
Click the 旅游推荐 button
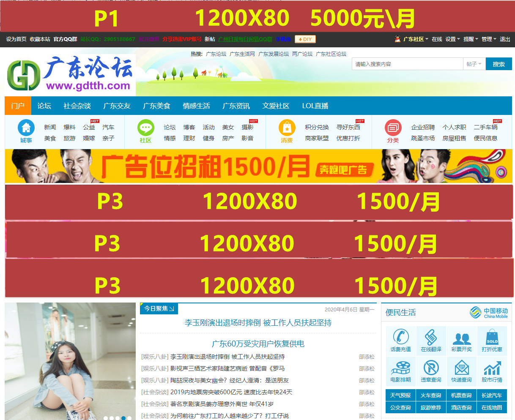(x=431, y=408)
